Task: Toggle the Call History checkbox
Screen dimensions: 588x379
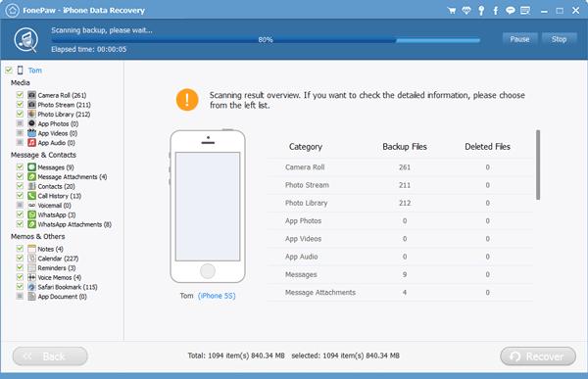Action: (20, 196)
